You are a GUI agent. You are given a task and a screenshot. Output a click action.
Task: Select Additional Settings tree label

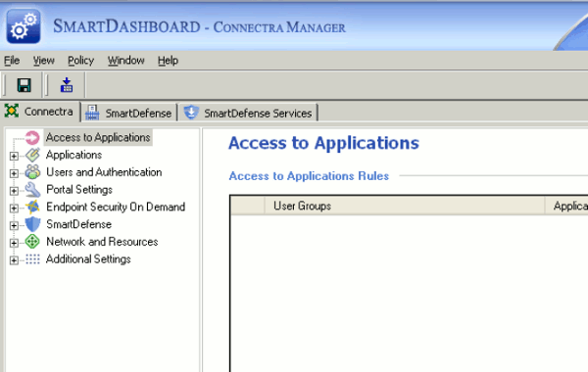coord(88,258)
